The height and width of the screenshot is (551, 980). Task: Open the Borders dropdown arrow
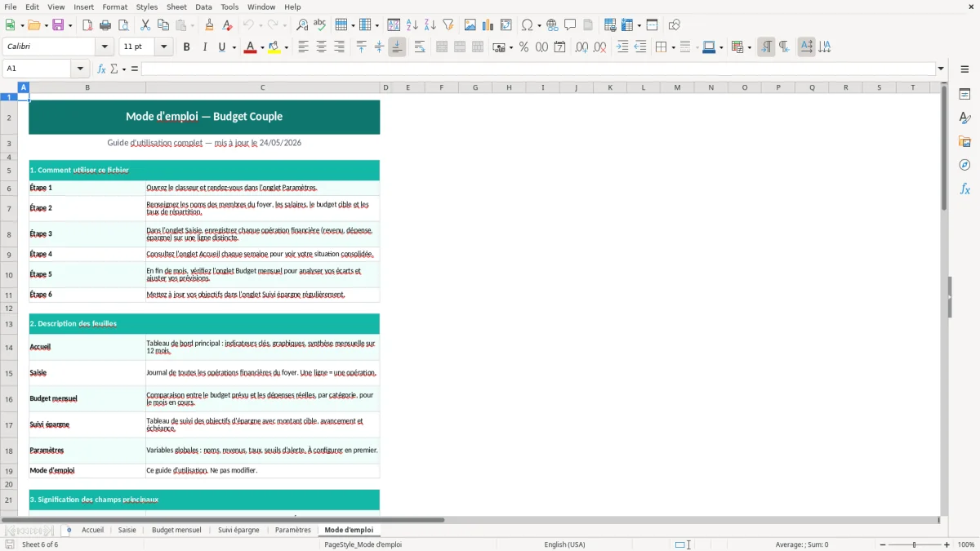[673, 47]
